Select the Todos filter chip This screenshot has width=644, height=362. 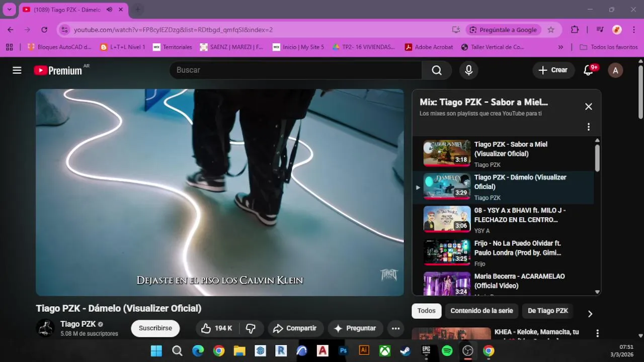[426, 311]
